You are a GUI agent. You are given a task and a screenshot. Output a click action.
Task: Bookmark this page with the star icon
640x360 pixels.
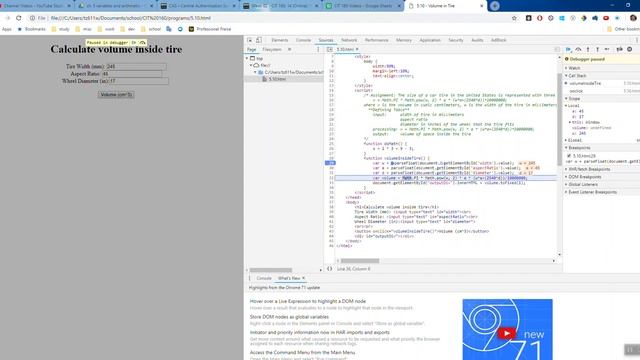[514, 18]
